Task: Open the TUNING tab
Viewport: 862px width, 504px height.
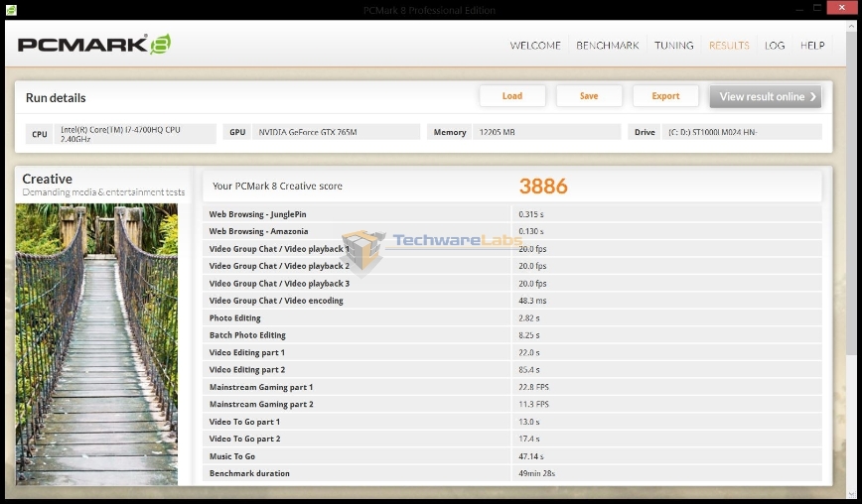Action: [674, 46]
